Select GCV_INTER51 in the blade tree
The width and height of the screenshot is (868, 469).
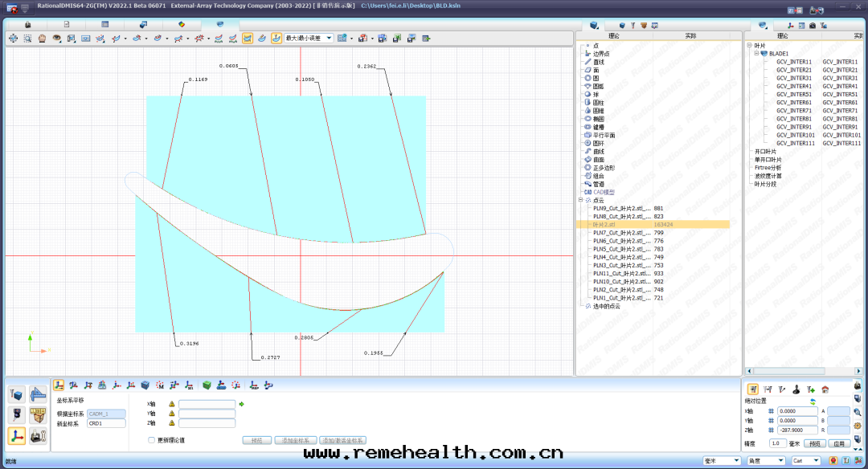[793, 94]
